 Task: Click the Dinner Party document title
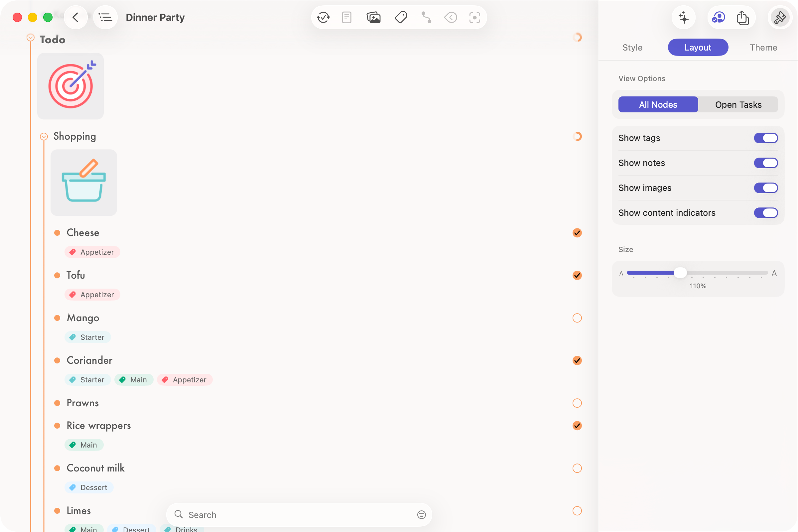tap(155, 17)
